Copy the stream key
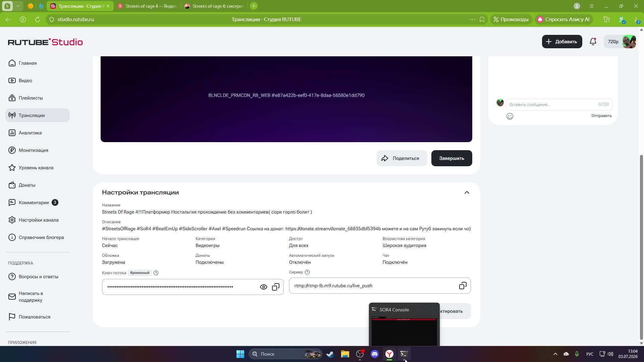 click(x=276, y=287)
